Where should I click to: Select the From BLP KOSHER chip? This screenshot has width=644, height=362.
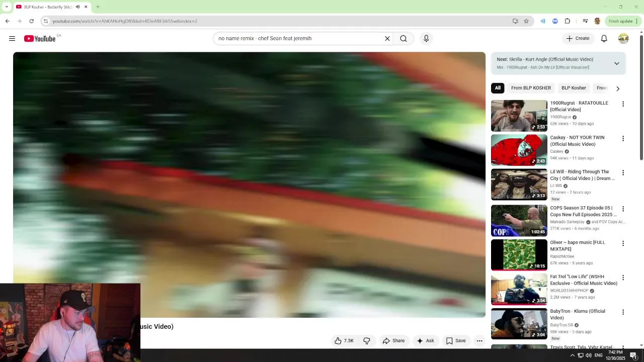click(x=531, y=88)
